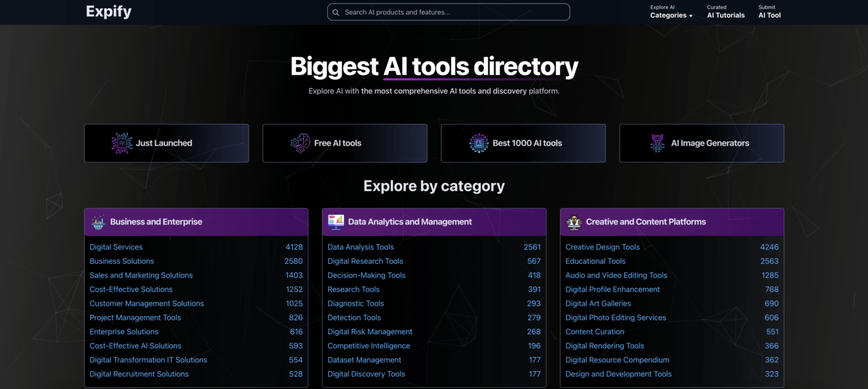Open Cost-Effective AI Solutions
The image size is (868, 389).
pos(135,346)
